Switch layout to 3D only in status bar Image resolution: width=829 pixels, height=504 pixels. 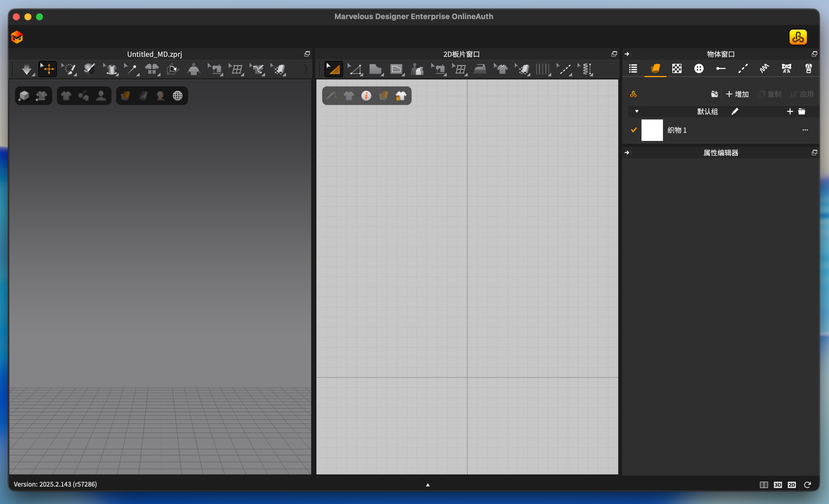pyautogui.click(x=778, y=485)
